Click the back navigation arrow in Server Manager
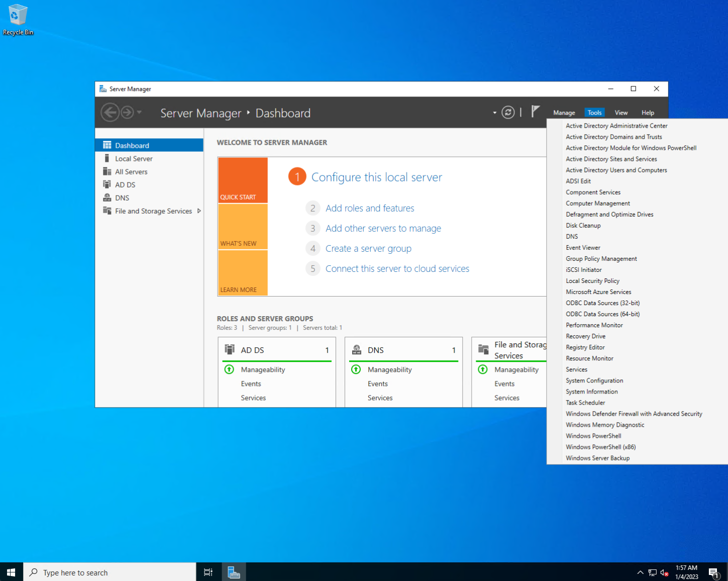Viewport: 728px width, 581px height. point(110,112)
